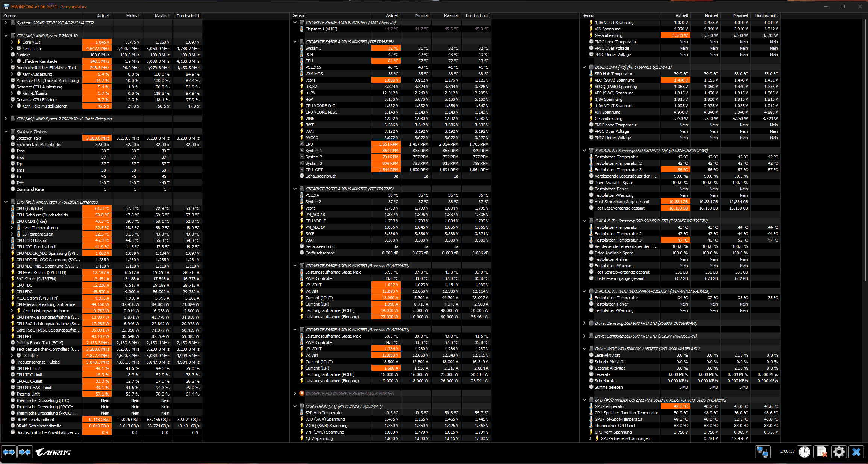Click the 61.3 °C CPU (Tctl/Tdie) current value
868x464 pixels.
[97, 208]
